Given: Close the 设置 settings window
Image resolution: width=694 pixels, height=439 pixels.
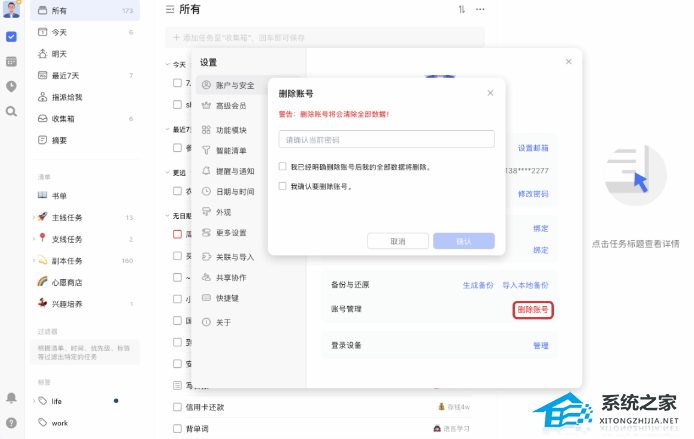Looking at the screenshot, I should 569,62.
